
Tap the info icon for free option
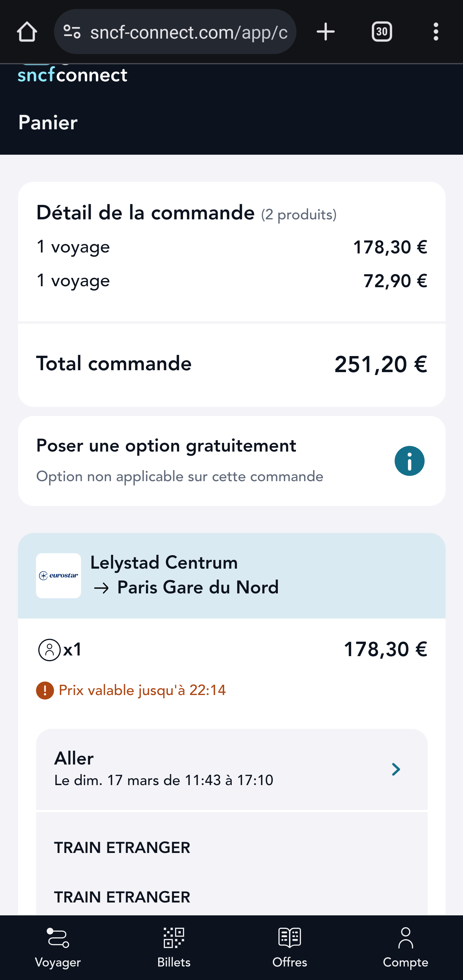click(x=409, y=461)
